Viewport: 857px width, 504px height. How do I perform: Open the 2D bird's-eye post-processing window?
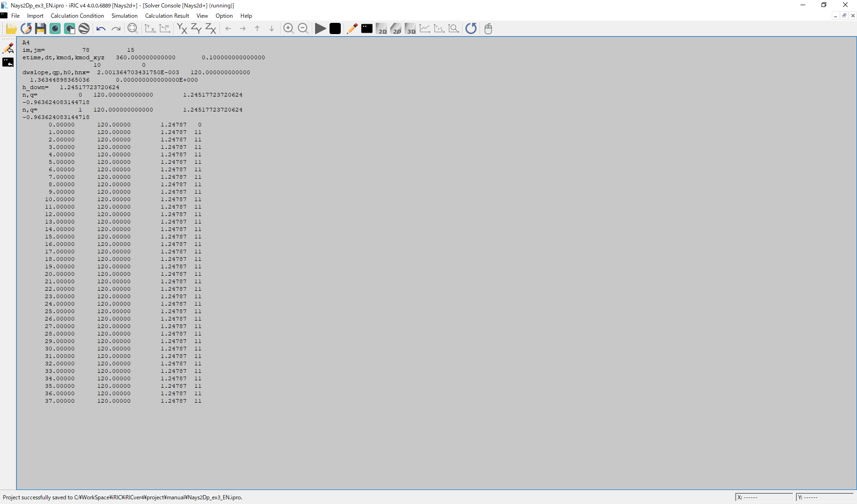(x=396, y=28)
